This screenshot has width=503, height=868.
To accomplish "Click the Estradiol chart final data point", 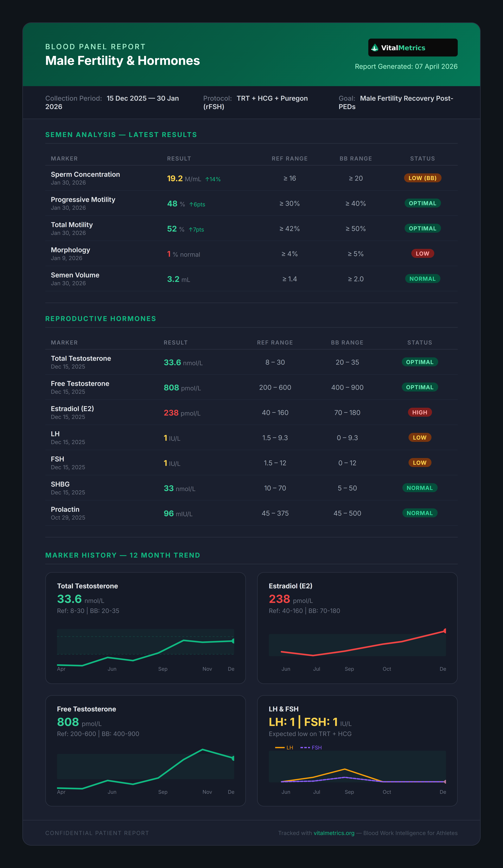I will click(x=445, y=631).
